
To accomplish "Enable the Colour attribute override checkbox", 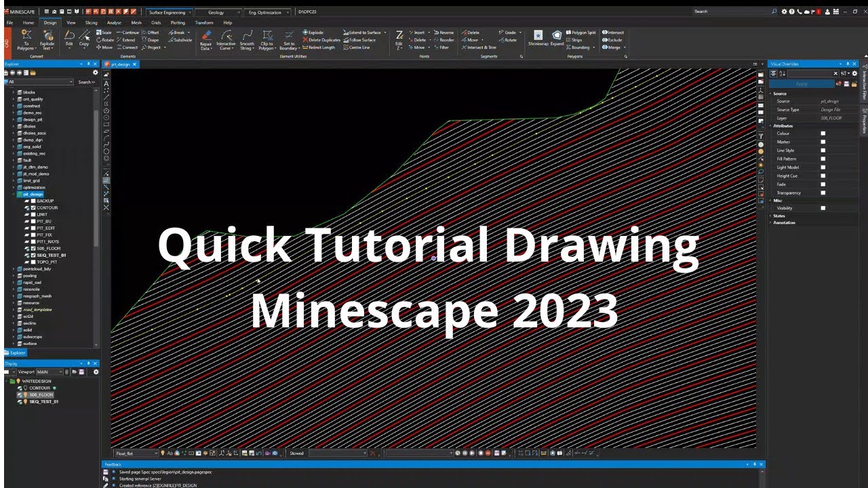I will coord(823,134).
